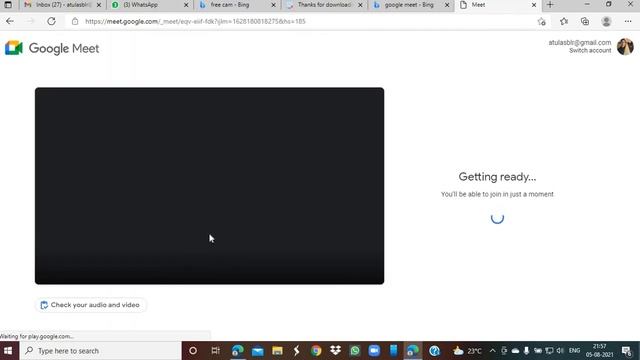Open Google Chrome on taskbar
Screen dimensions: 640x360
(316, 351)
